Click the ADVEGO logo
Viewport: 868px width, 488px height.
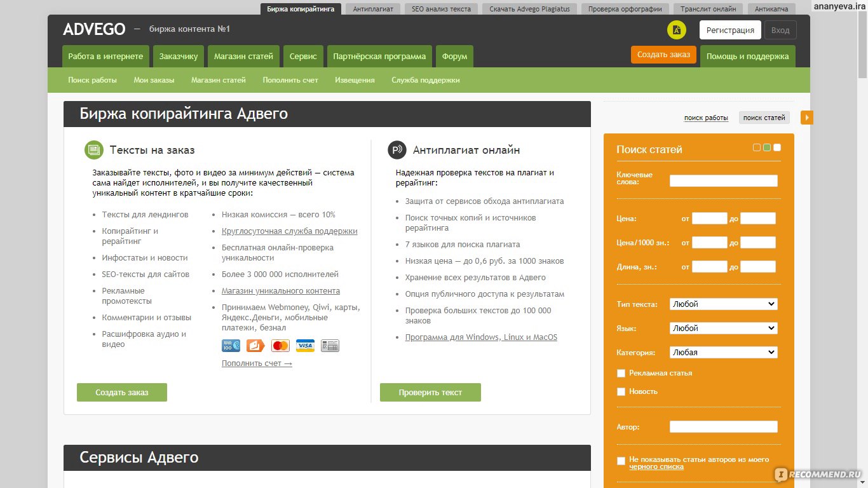pyautogui.click(x=95, y=29)
